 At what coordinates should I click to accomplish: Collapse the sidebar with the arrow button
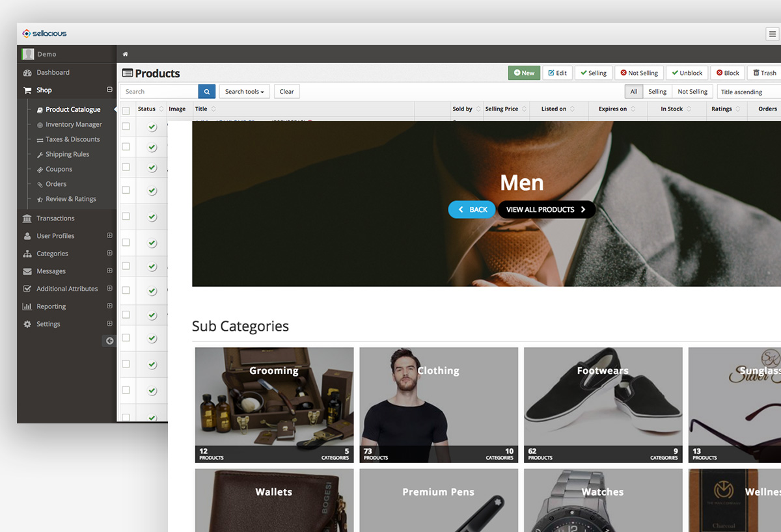(x=109, y=341)
